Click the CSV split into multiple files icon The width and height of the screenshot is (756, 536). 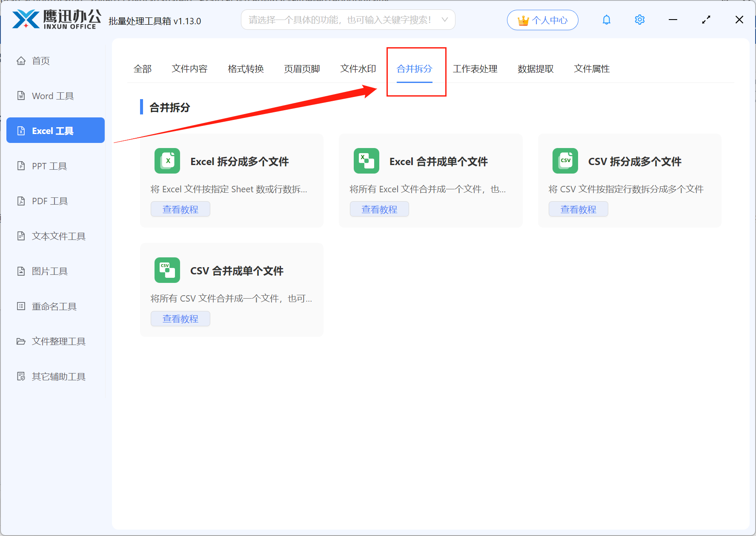[x=565, y=161]
